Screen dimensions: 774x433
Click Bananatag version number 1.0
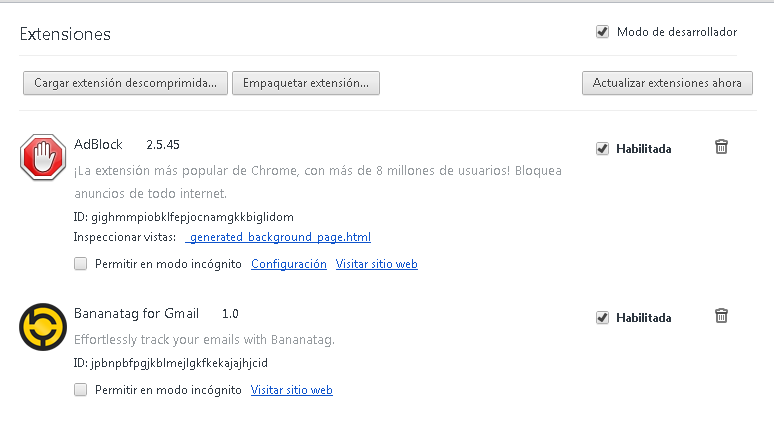click(x=230, y=314)
